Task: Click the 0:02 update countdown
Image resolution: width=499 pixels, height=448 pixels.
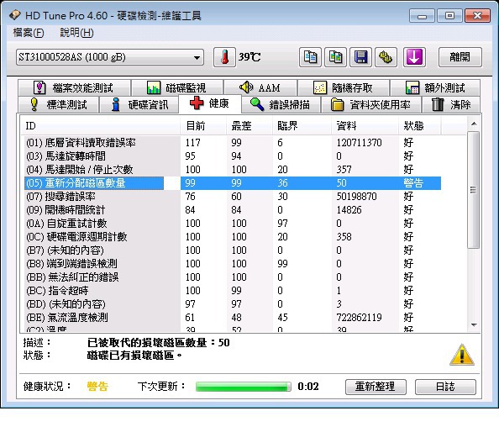Action: click(x=308, y=387)
